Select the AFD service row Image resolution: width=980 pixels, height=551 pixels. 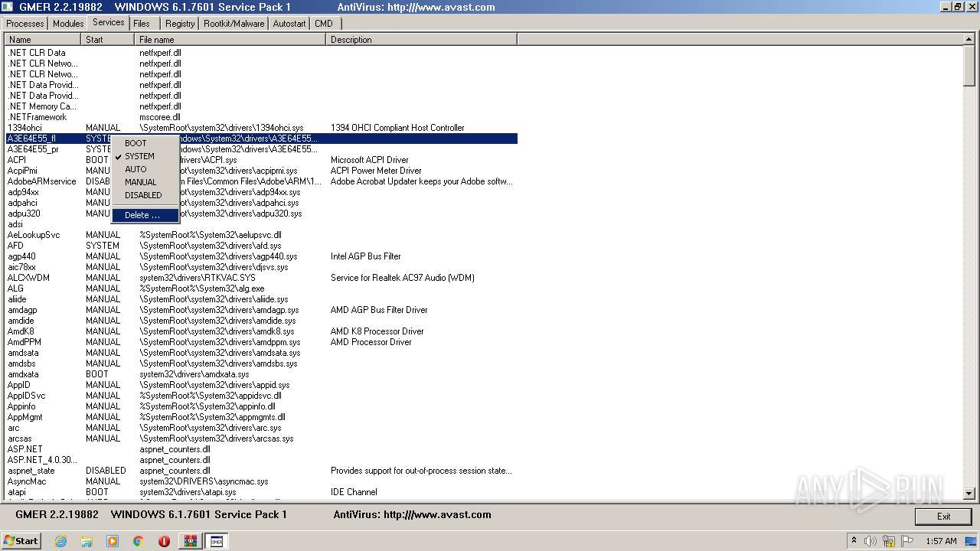point(262,246)
